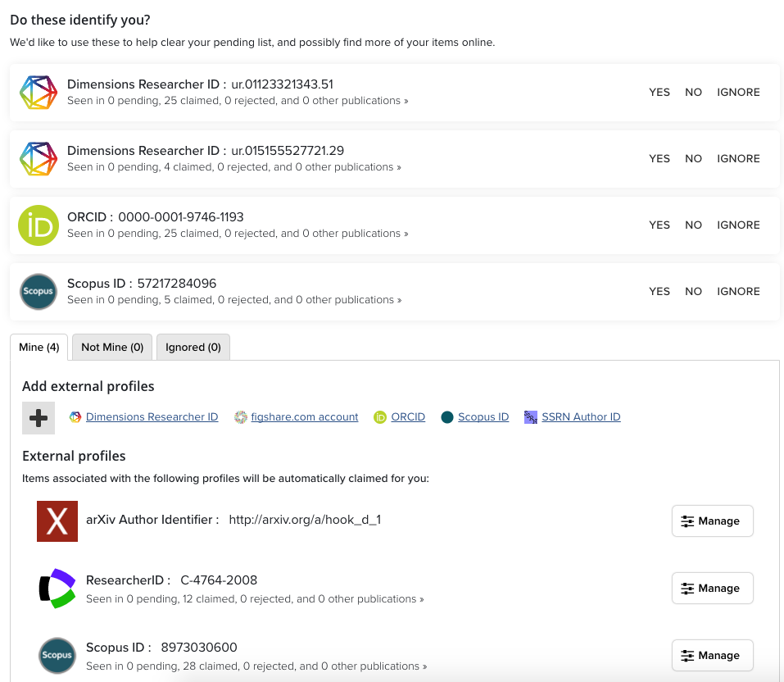Add an SSRN Author ID profile
Viewport: 784px width, 682px height.
(x=581, y=417)
